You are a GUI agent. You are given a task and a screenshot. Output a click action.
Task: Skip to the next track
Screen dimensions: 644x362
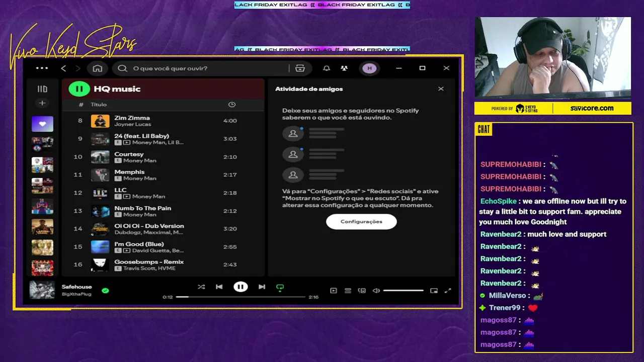pyautogui.click(x=262, y=287)
